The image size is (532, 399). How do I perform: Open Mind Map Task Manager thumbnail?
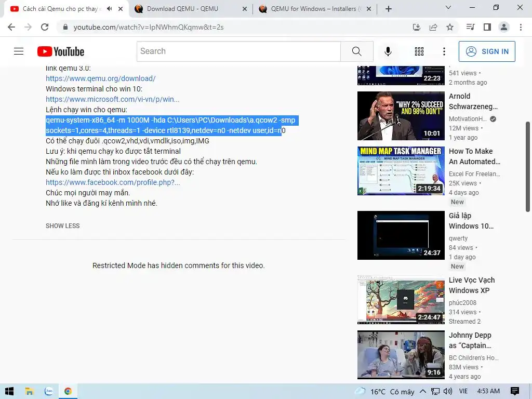(401, 170)
